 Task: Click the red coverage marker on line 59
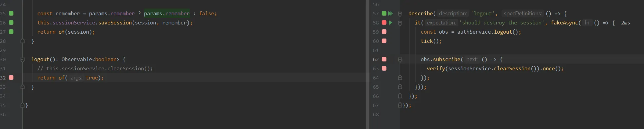(x=384, y=32)
